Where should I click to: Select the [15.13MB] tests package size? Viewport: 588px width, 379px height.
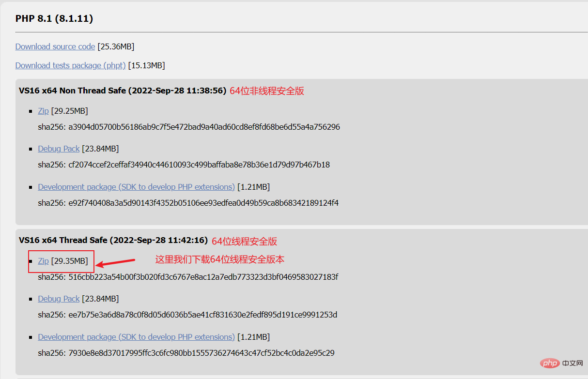tap(146, 65)
